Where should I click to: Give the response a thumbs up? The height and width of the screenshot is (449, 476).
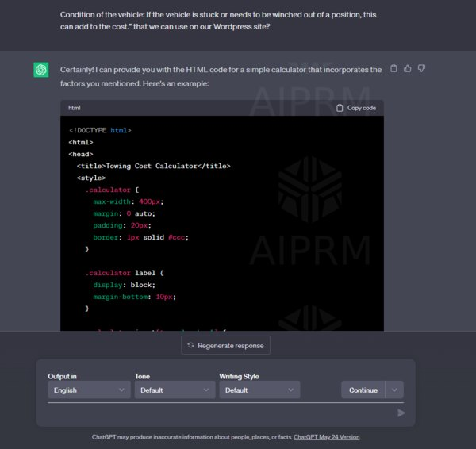point(408,68)
